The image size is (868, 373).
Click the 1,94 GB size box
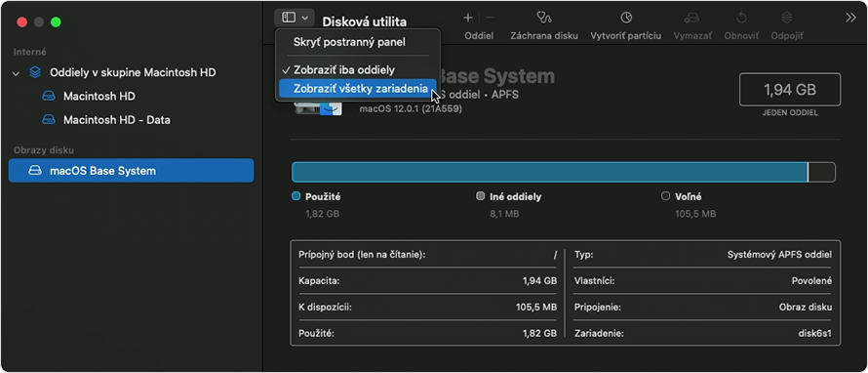790,89
